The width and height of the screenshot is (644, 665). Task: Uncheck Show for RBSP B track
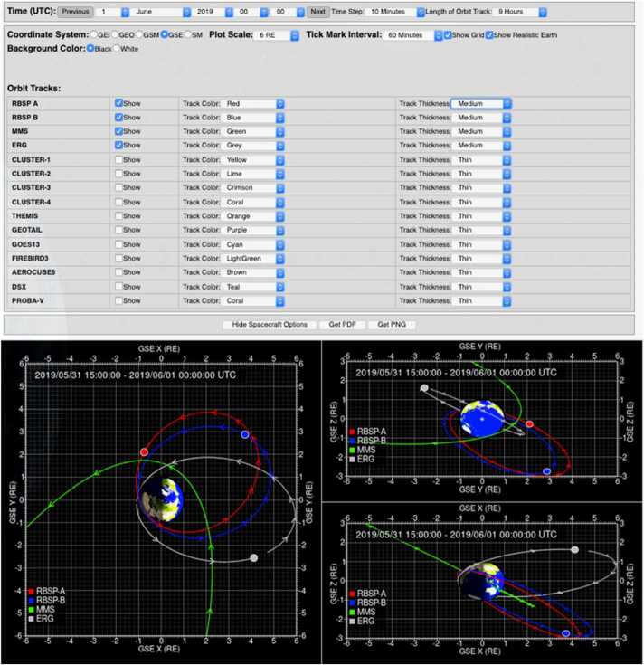119,117
